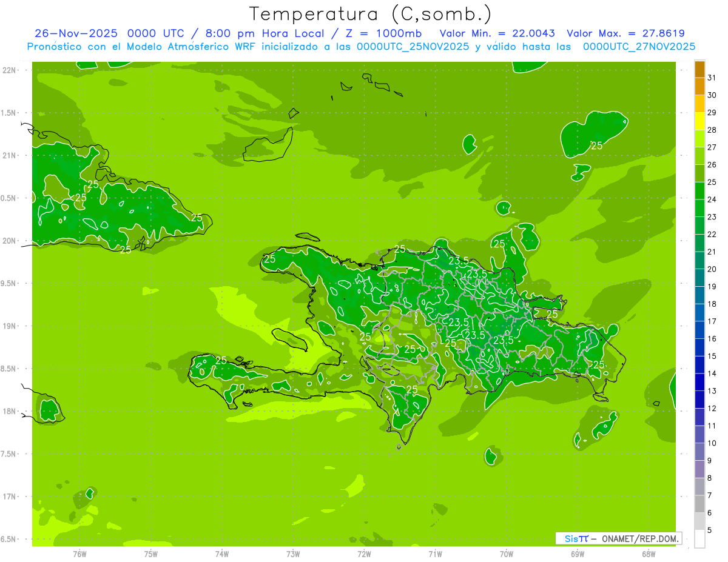Click the "20N" latitude axis label

click(x=9, y=241)
